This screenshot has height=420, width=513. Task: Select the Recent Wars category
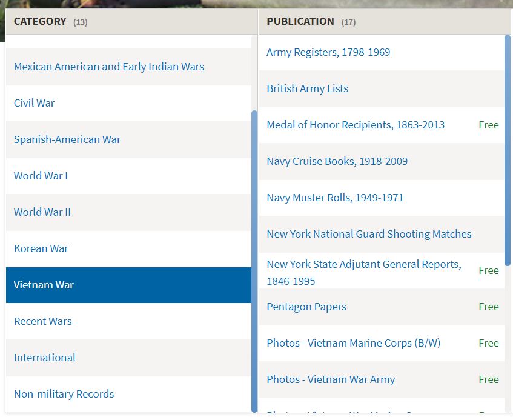43,321
